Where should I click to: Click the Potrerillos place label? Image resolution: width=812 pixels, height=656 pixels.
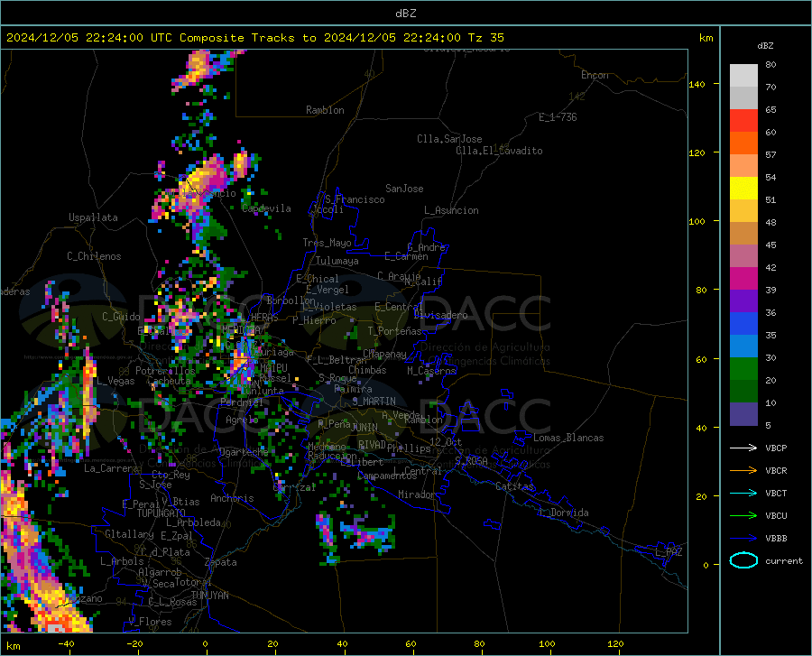[165, 371]
